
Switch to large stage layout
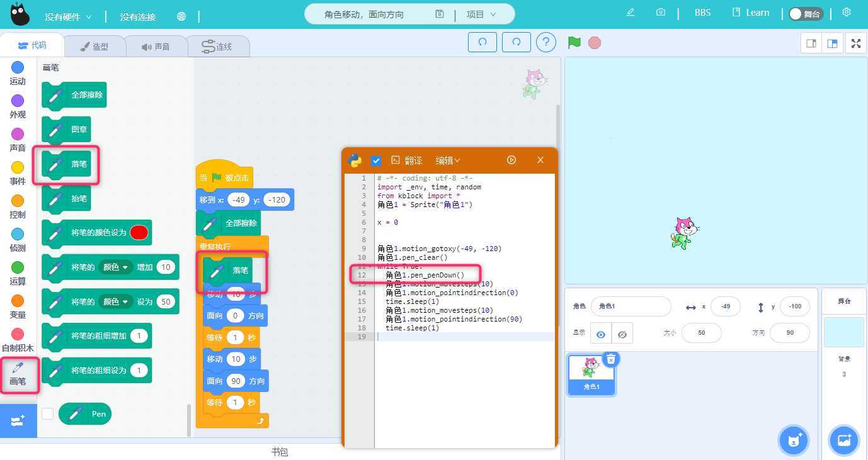click(833, 43)
